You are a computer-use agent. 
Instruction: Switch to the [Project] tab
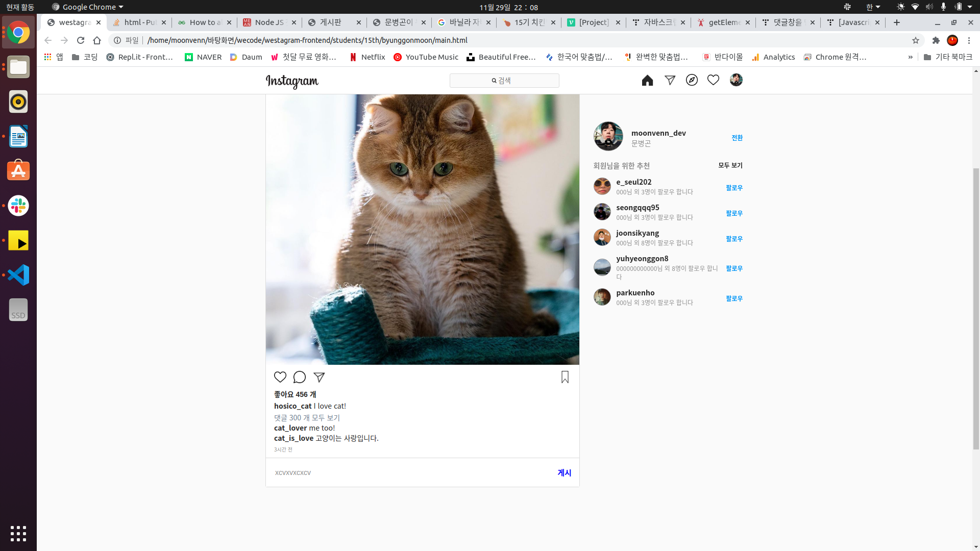pyautogui.click(x=594, y=22)
